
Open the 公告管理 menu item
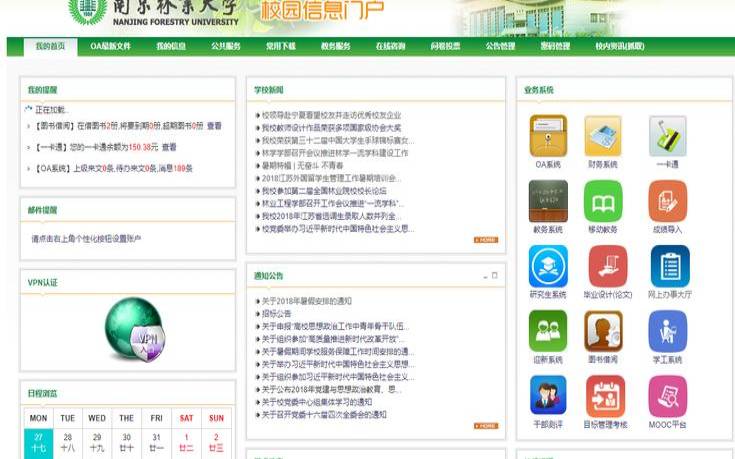[x=500, y=46]
